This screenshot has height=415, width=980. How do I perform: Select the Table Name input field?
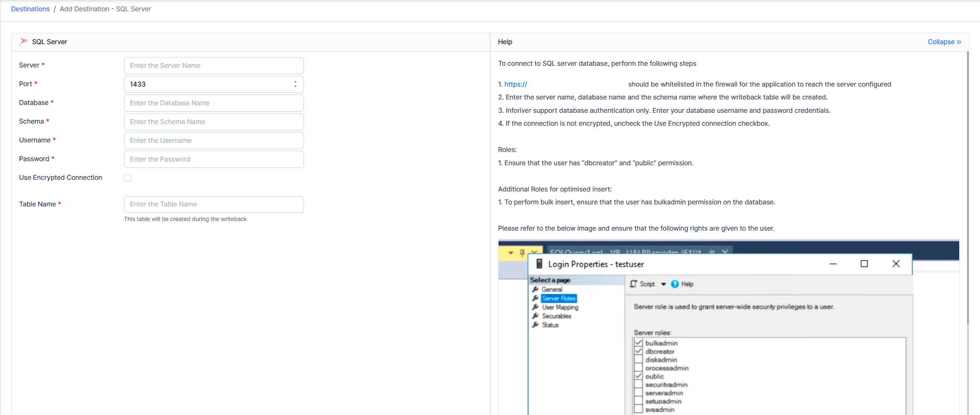tap(214, 204)
